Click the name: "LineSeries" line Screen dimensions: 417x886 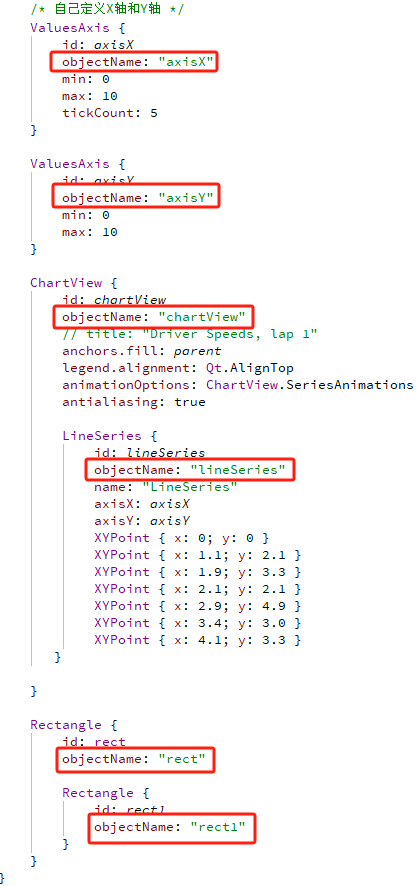click(x=166, y=487)
